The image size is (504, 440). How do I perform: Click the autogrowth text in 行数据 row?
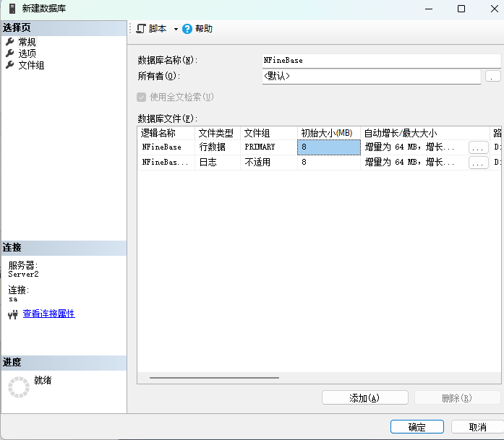(409, 147)
